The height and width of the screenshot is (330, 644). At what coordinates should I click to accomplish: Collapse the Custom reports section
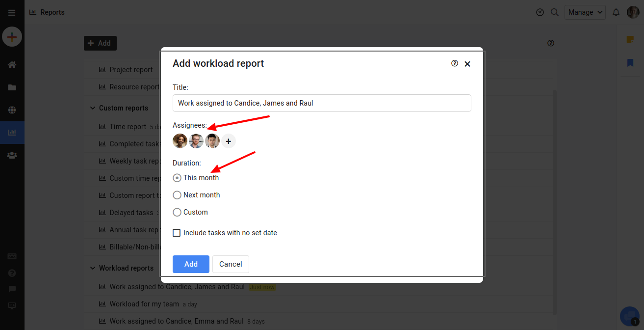pyautogui.click(x=93, y=108)
